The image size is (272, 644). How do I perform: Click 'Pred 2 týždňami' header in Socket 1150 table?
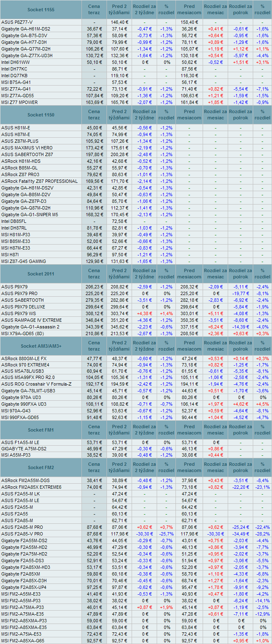[119, 115]
